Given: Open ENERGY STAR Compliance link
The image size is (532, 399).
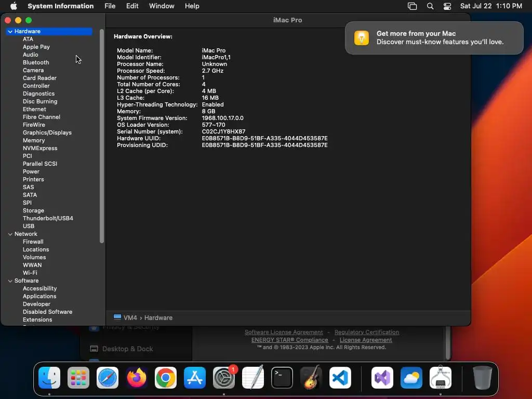Looking at the screenshot, I should [x=289, y=340].
